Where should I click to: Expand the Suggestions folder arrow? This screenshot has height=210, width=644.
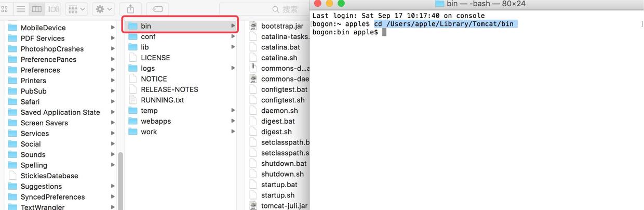[113, 186]
